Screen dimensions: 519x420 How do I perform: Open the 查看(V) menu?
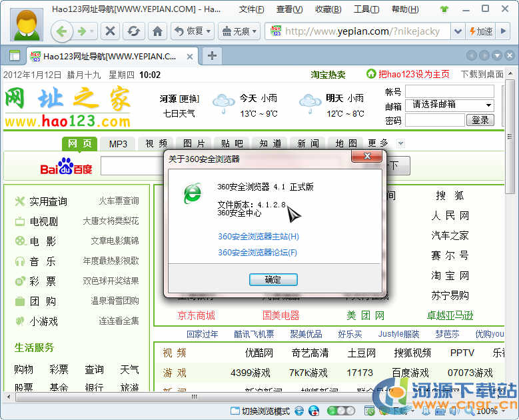click(290, 9)
